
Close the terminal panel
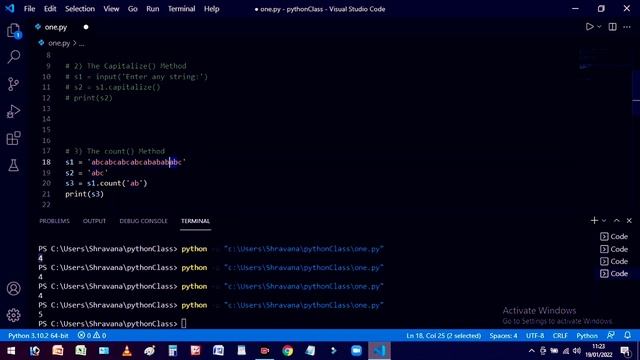pyautogui.click(x=629, y=220)
